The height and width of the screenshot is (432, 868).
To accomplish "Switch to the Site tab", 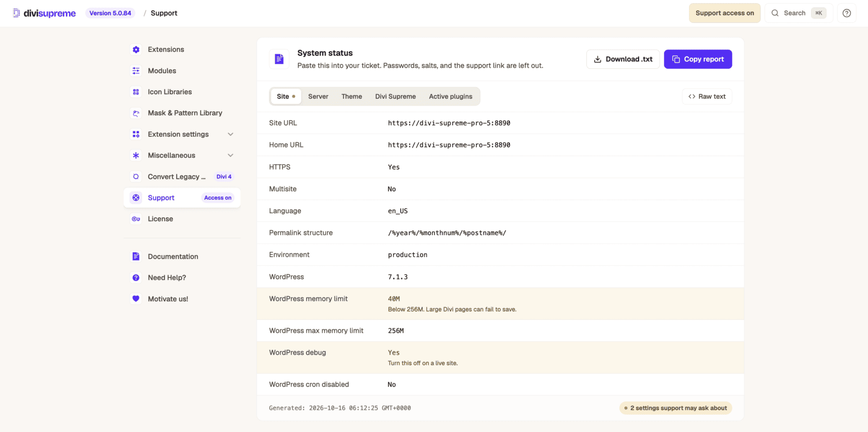I will click(286, 97).
